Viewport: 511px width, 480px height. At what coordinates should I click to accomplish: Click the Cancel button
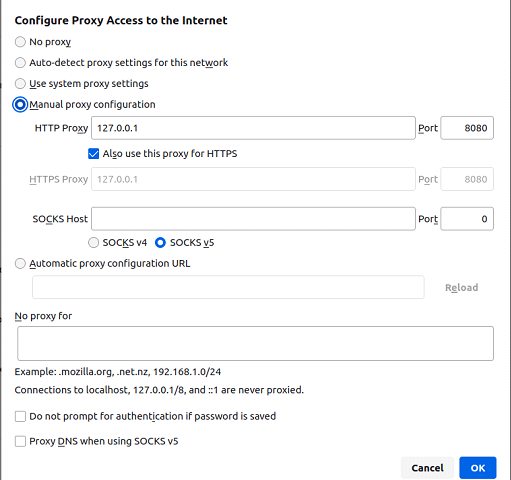[x=427, y=468]
